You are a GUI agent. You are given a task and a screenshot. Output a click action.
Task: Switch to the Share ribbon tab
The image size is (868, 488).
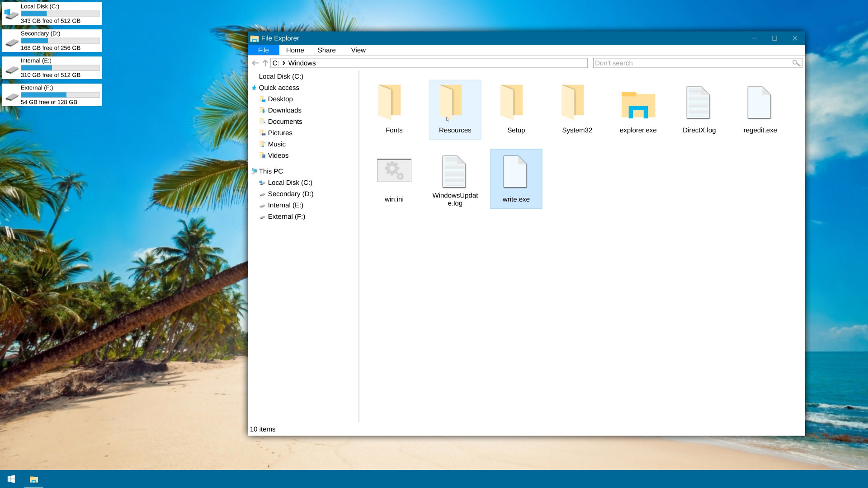click(326, 50)
